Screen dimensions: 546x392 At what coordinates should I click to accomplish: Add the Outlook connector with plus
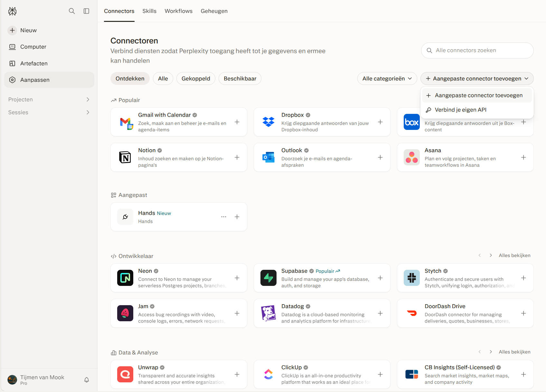380,157
